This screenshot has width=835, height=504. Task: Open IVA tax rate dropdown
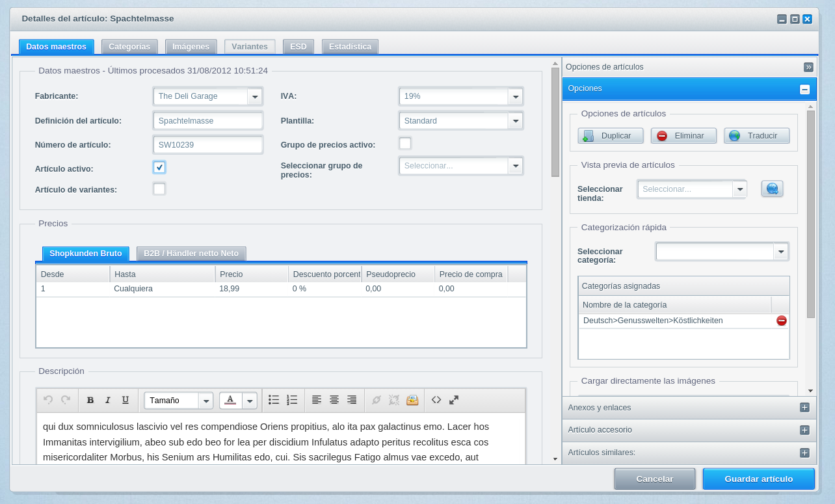tap(515, 96)
